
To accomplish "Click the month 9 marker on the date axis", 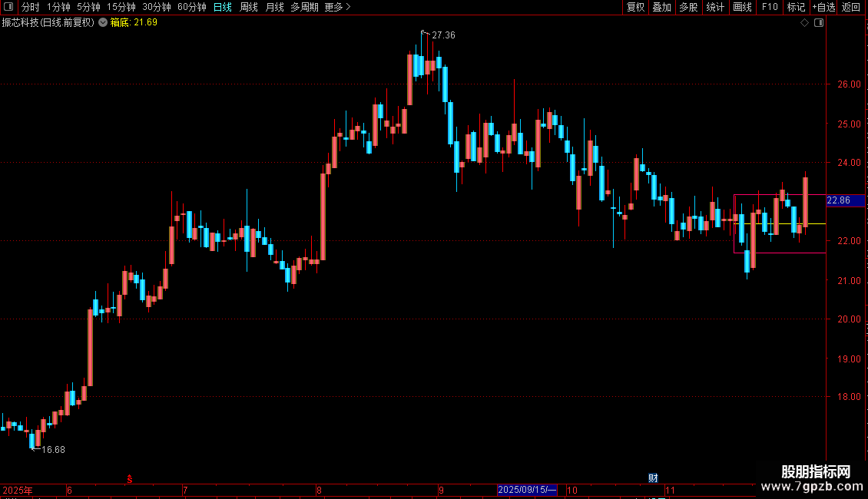I will 441,490.
